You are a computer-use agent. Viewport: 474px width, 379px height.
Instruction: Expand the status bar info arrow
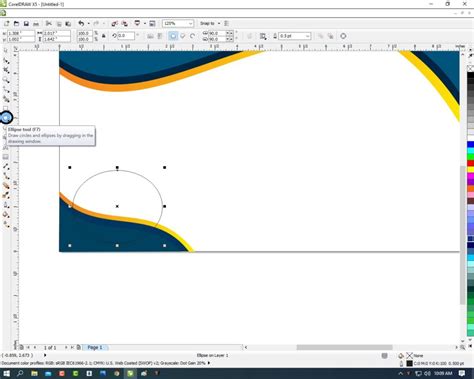45,355
